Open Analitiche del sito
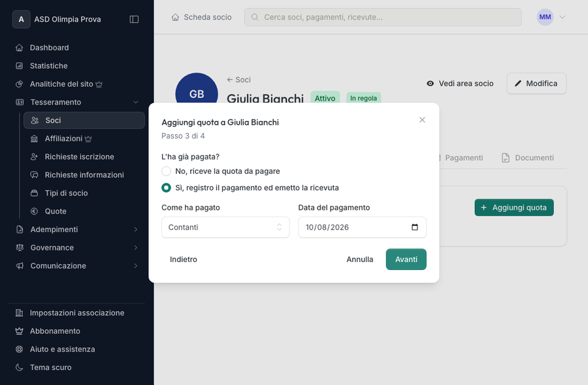 point(77,84)
